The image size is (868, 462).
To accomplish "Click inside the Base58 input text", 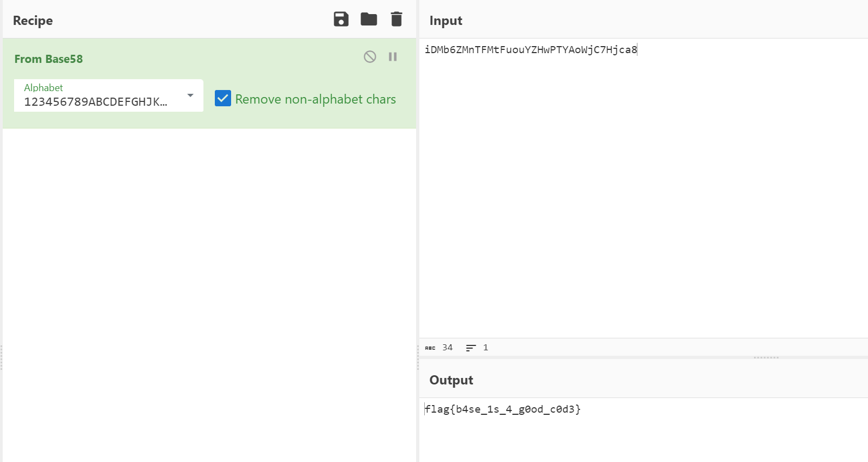I will 531,50.
